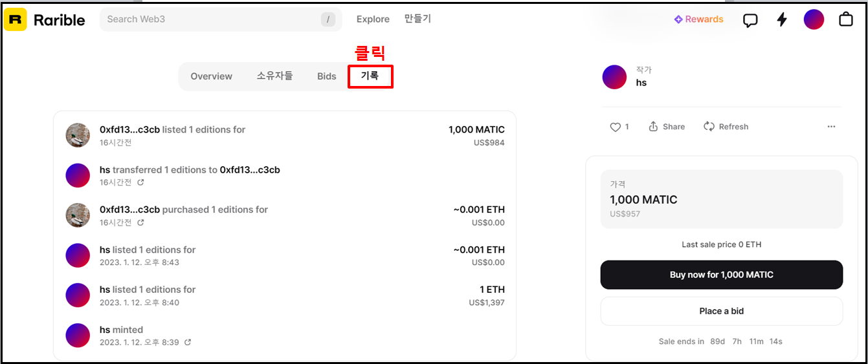Image resolution: width=868 pixels, height=364 pixels.
Task: Refresh the item metadata
Action: [726, 127]
